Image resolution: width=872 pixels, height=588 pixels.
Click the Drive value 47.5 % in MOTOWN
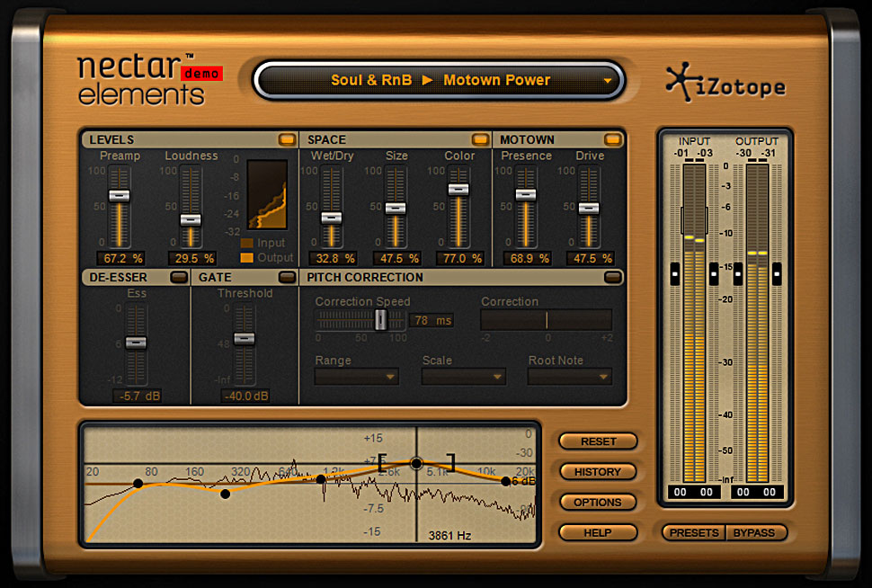591,259
